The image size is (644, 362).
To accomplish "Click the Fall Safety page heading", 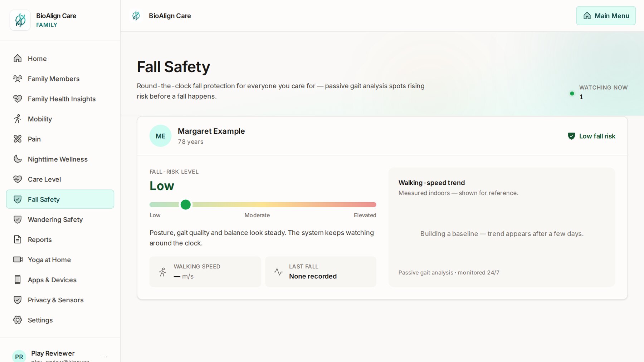I will [x=174, y=67].
